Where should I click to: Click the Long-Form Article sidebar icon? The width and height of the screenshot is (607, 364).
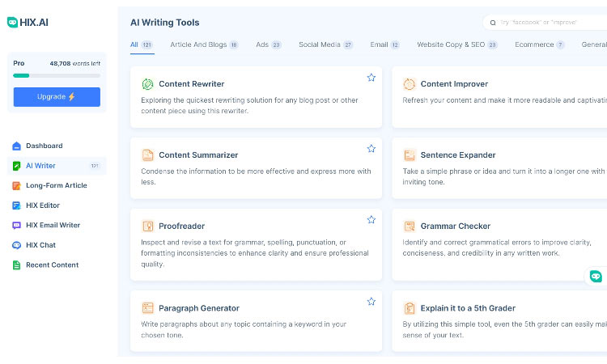[16, 186]
